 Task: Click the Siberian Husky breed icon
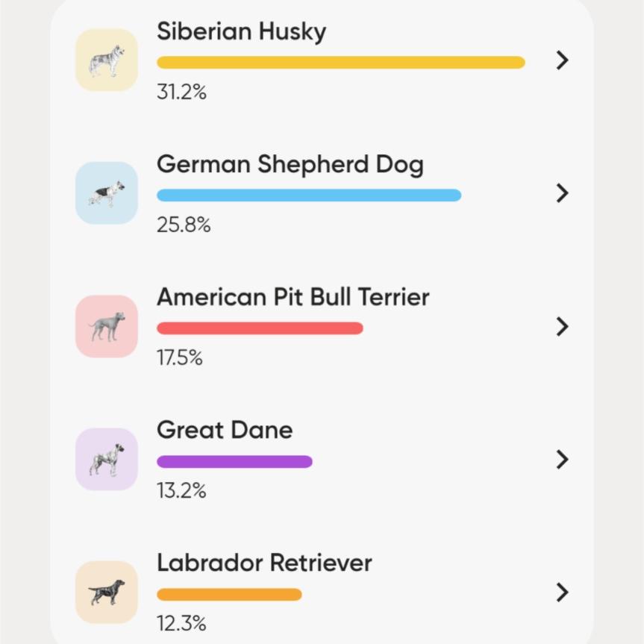107,60
